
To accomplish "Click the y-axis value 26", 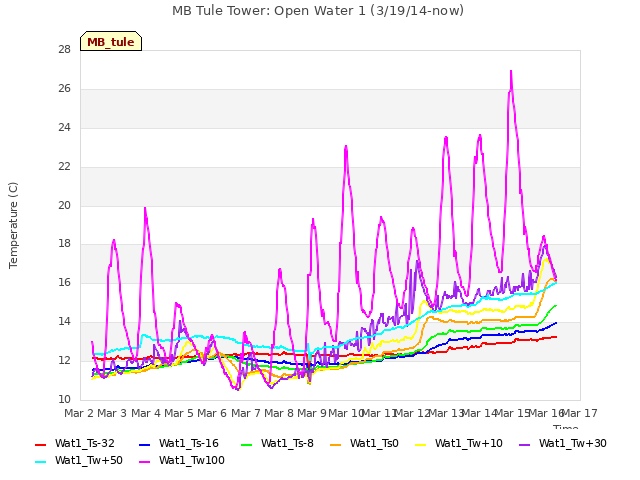I will point(64,89).
